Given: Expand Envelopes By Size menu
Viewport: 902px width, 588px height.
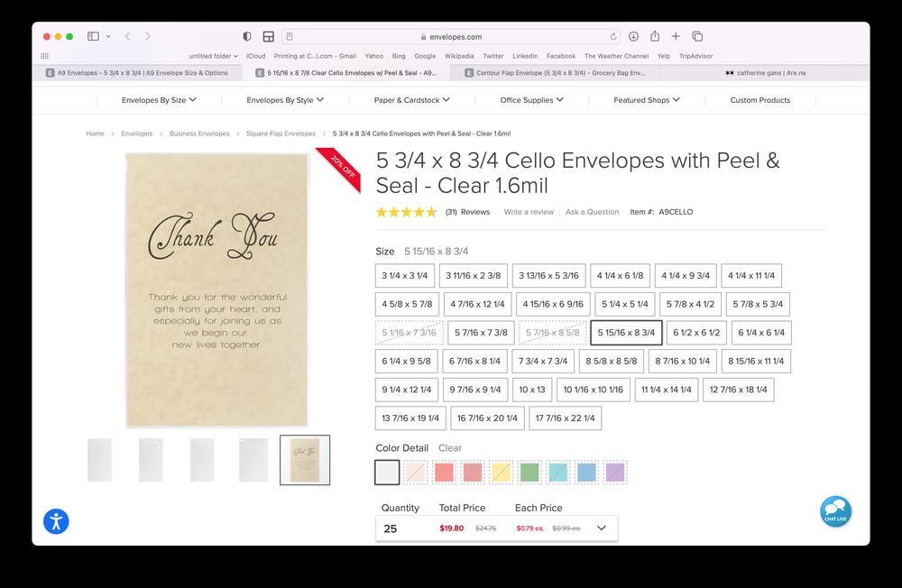Looking at the screenshot, I should (159, 100).
